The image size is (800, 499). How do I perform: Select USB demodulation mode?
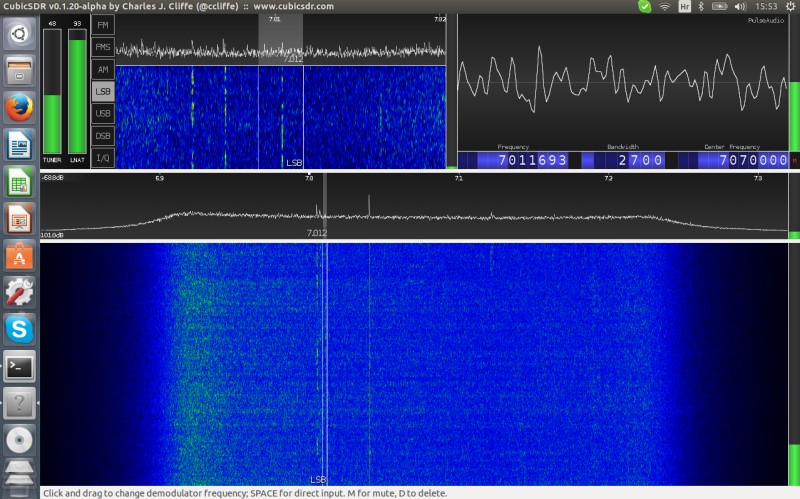tap(103, 113)
